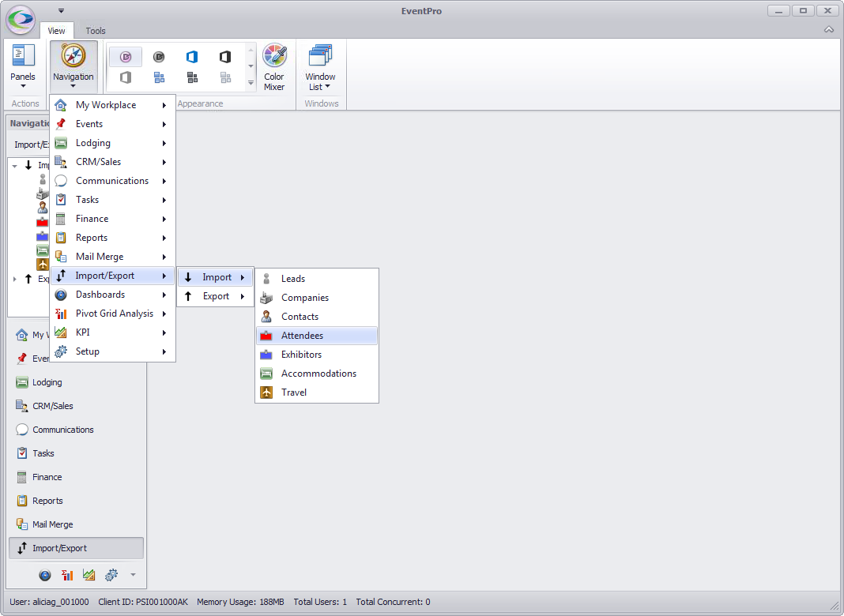The width and height of the screenshot is (844, 616).
Task: Open the Color Mixer tool
Action: [x=274, y=66]
